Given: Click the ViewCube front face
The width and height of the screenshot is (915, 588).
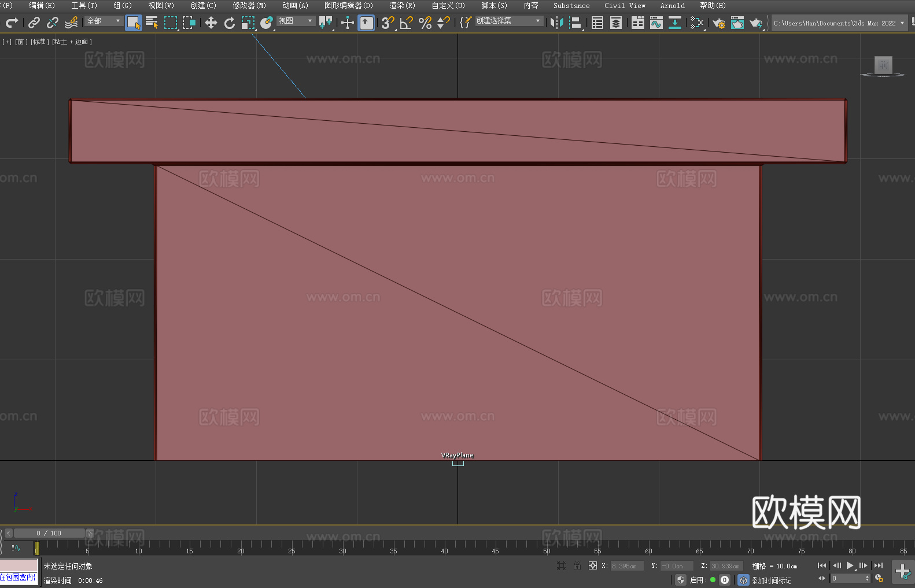Looking at the screenshot, I should click(x=883, y=65).
